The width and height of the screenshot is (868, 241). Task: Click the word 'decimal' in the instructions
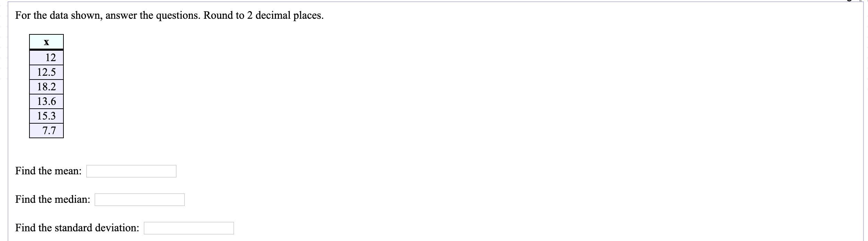pyautogui.click(x=273, y=15)
